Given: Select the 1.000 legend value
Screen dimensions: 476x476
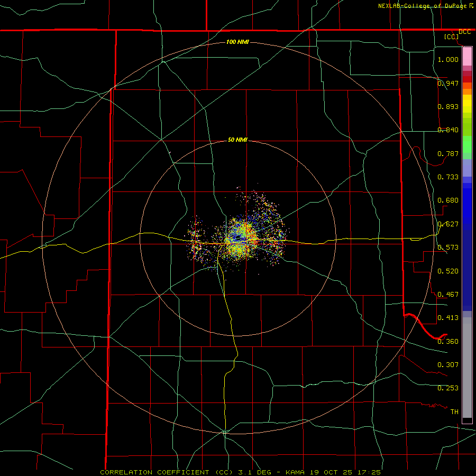Looking at the screenshot, I should coord(448,59).
